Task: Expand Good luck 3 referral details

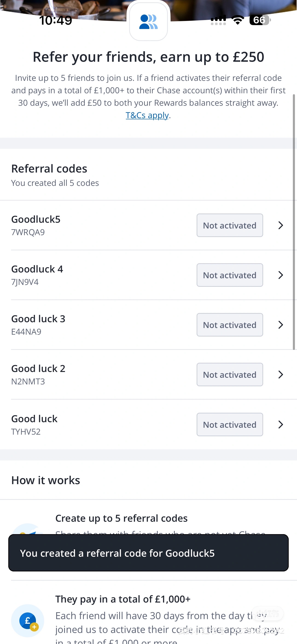Action: click(x=280, y=325)
